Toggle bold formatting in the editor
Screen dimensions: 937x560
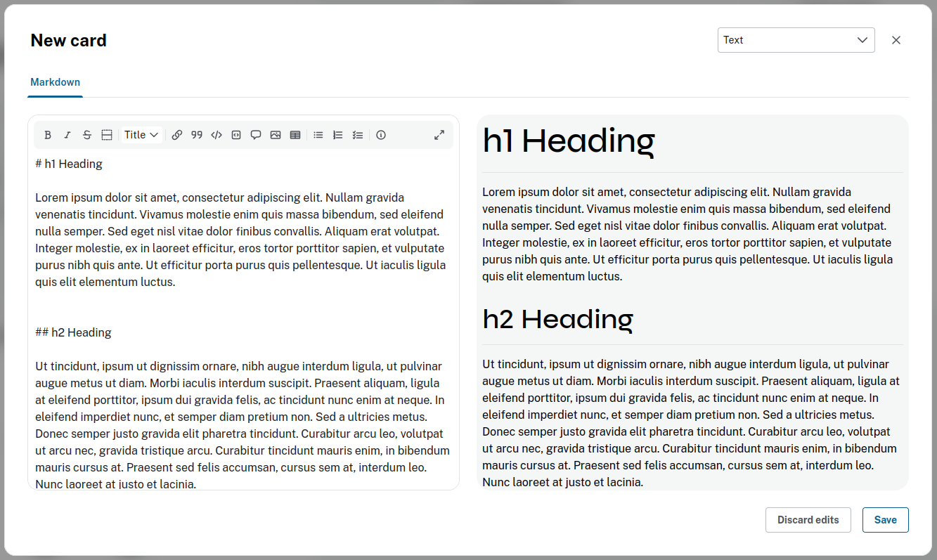48,135
